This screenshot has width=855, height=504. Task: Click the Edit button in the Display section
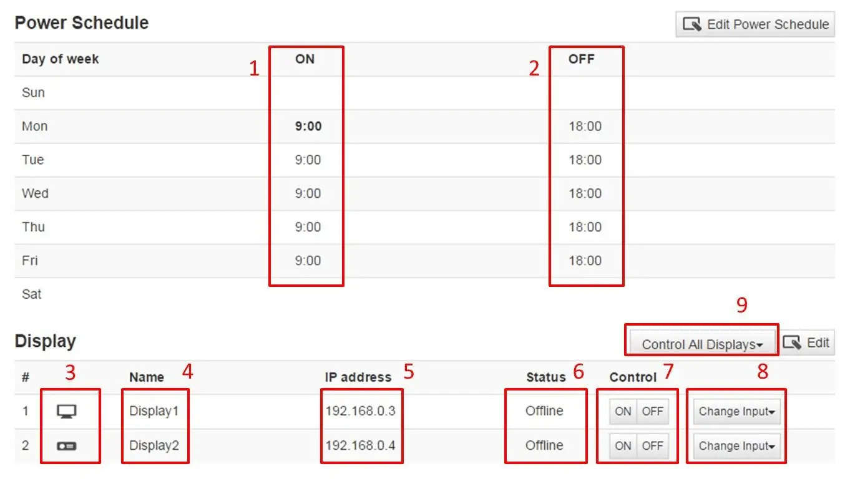click(x=809, y=342)
